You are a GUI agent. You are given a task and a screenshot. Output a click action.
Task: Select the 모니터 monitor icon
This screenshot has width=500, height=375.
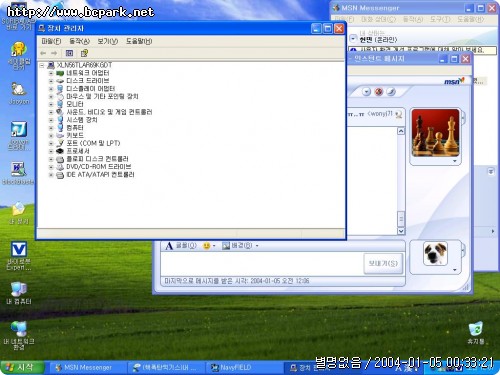coord(60,104)
